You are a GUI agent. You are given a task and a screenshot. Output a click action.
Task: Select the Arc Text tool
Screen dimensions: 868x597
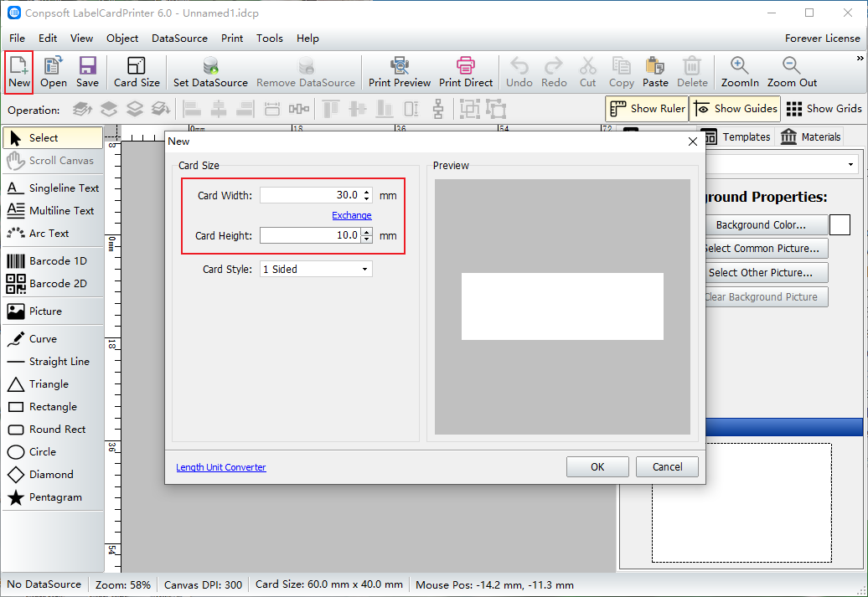pyautogui.click(x=53, y=234)
